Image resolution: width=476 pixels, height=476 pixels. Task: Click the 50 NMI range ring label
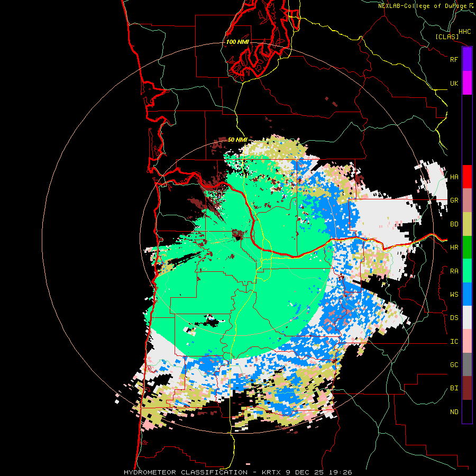237,140
